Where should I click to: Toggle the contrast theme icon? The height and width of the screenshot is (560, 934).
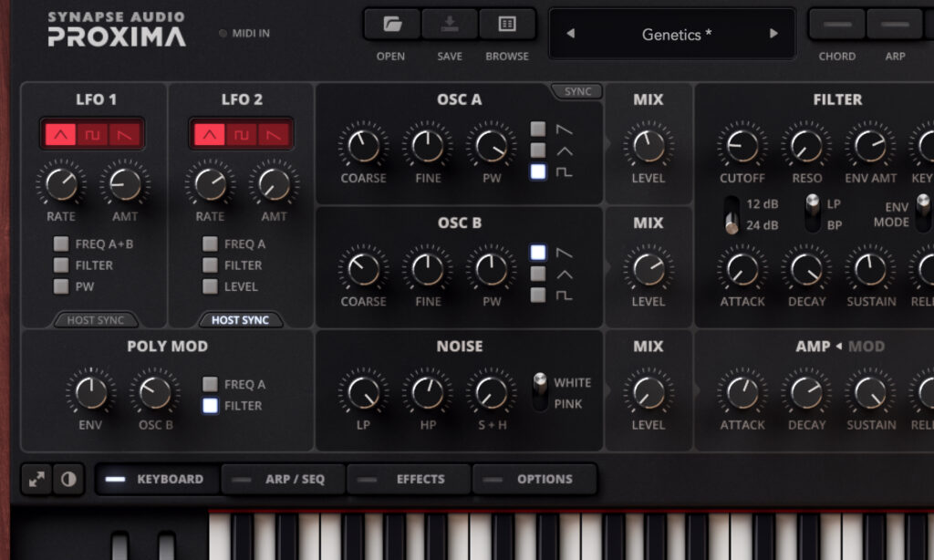pyautogui.click(x=68, y=479)
